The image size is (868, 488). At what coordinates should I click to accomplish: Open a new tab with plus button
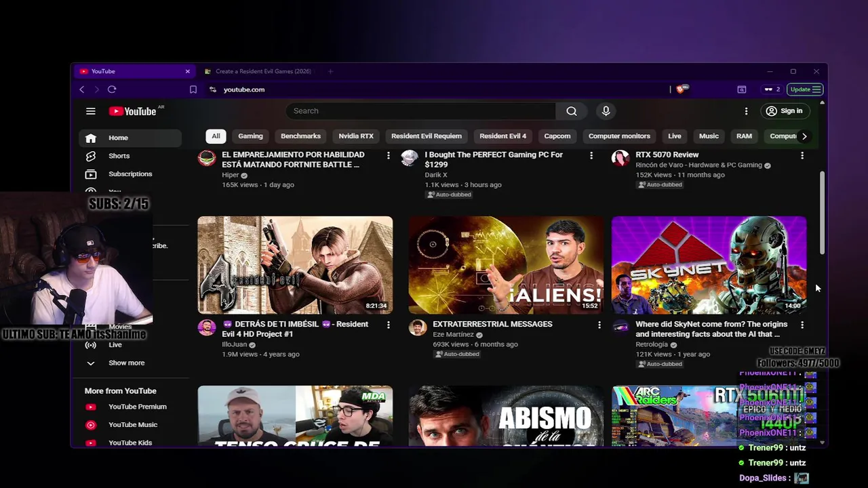(330, 71)
